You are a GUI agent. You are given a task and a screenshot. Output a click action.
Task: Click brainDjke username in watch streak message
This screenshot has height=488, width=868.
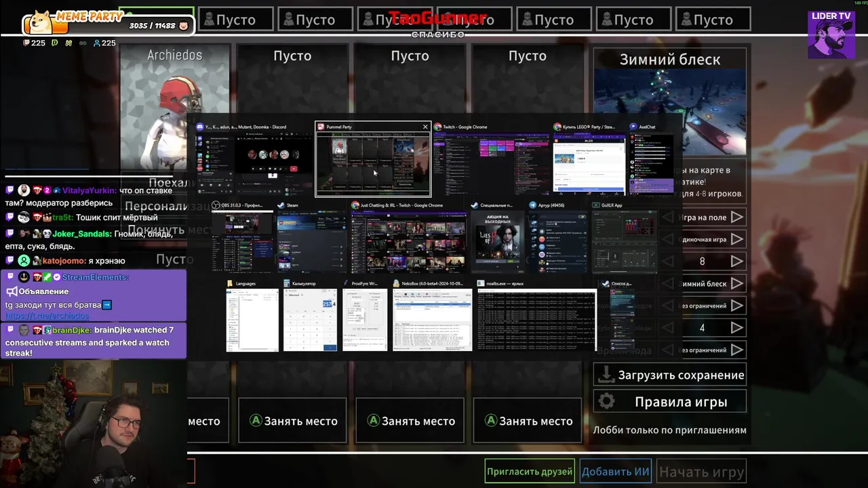[72, 330]
